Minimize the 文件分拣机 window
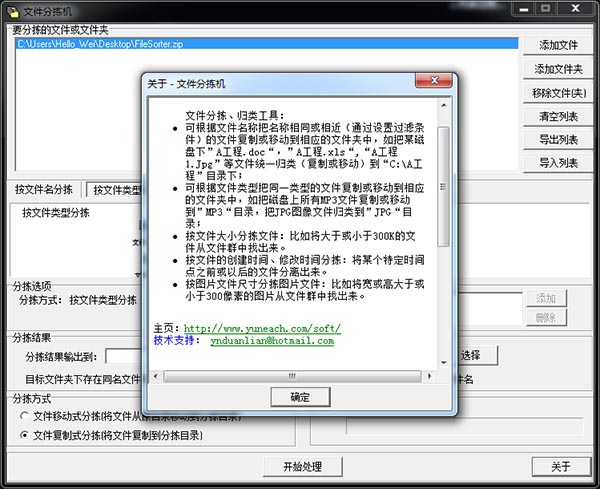Image resolution: width=600 pixels, height=489 pixels. click(x=524, y=8)
